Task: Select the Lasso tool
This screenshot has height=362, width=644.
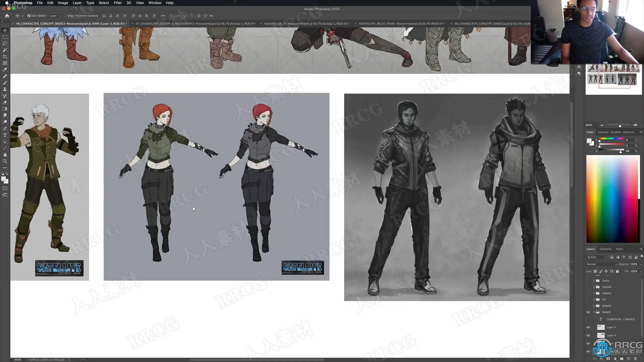Action: point(5,43)
